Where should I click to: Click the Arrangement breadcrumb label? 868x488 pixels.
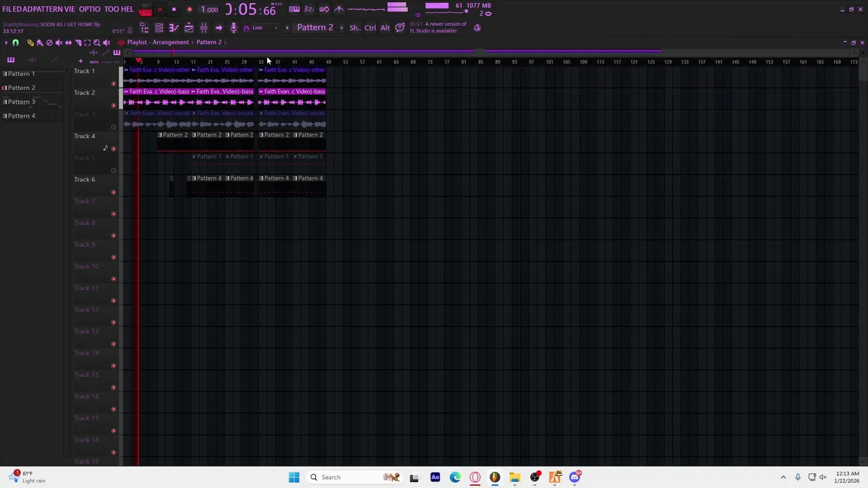(x=170, y=42)
